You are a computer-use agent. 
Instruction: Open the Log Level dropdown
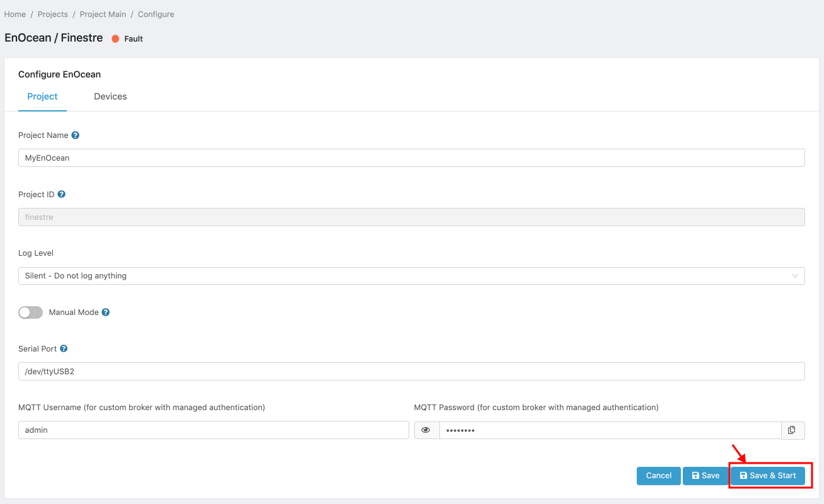click(x=412, y=276)
